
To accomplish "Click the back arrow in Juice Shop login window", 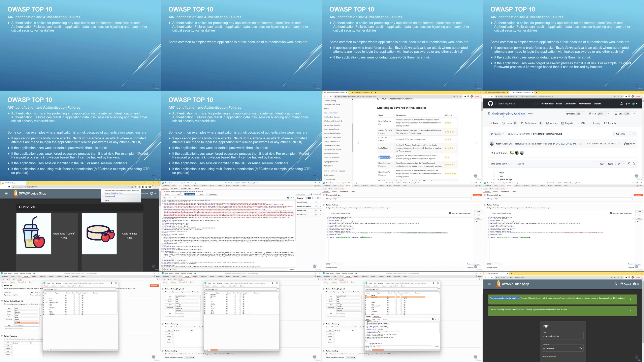I will click(x=485, y=277).
